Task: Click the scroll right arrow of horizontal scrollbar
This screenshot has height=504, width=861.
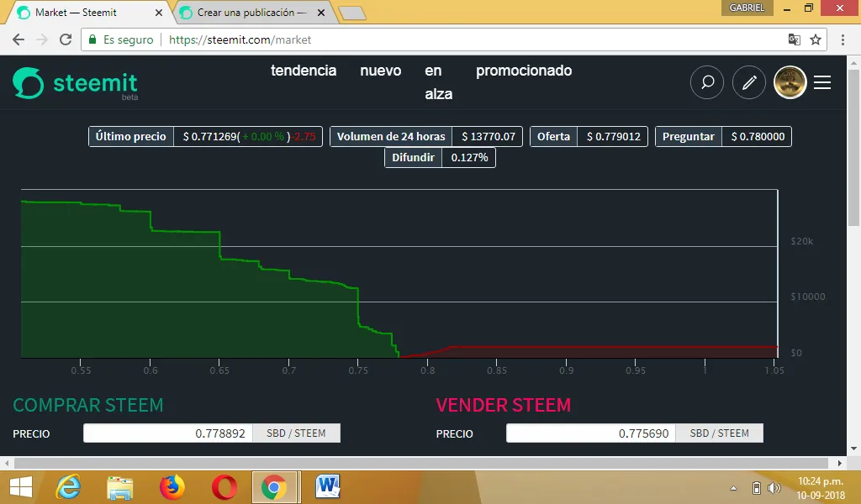Action: 840,463
